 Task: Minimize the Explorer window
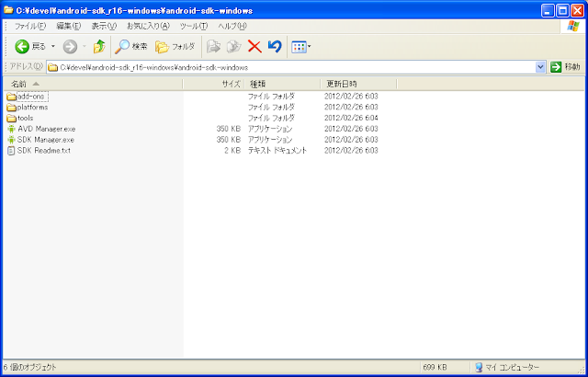point(548,10)
